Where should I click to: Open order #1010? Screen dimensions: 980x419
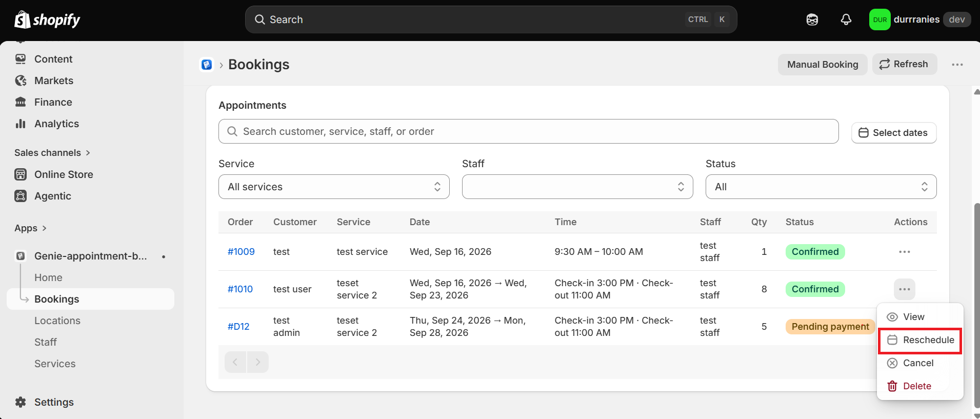(x=240, y=289)
